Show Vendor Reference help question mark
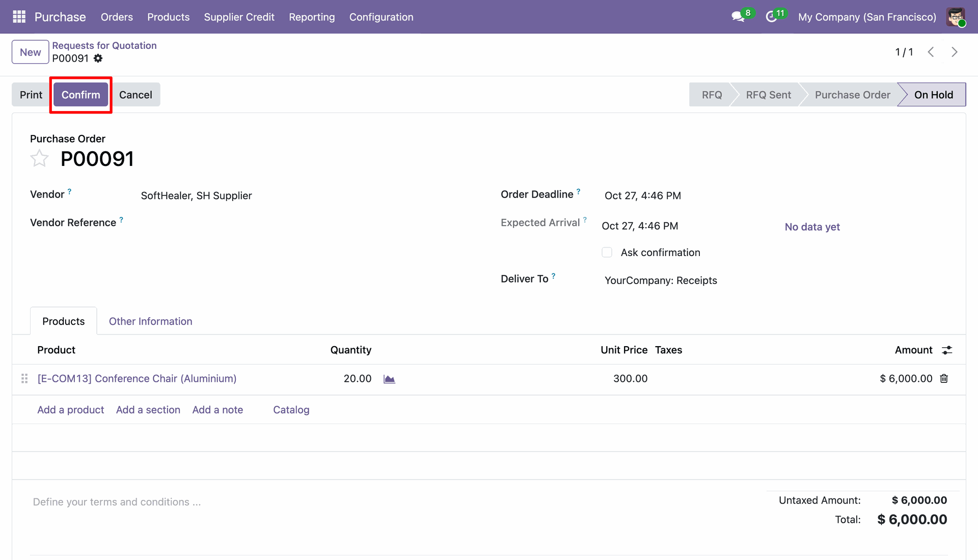Viewport: 978px width, 560px height. pos(121,220)
